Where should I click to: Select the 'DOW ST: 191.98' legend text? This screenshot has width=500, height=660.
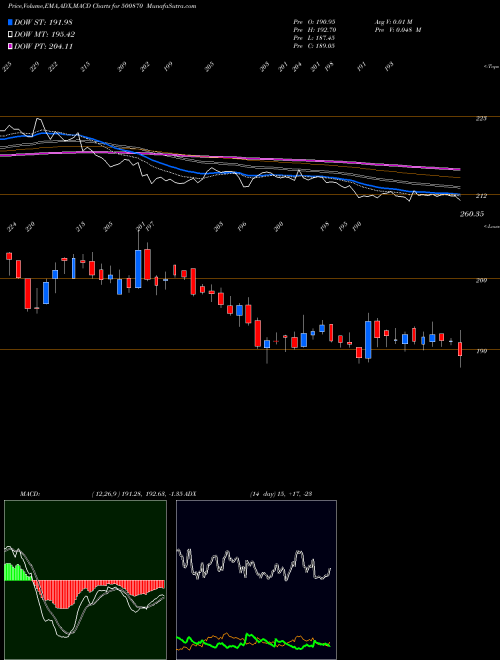coord(43,22)
